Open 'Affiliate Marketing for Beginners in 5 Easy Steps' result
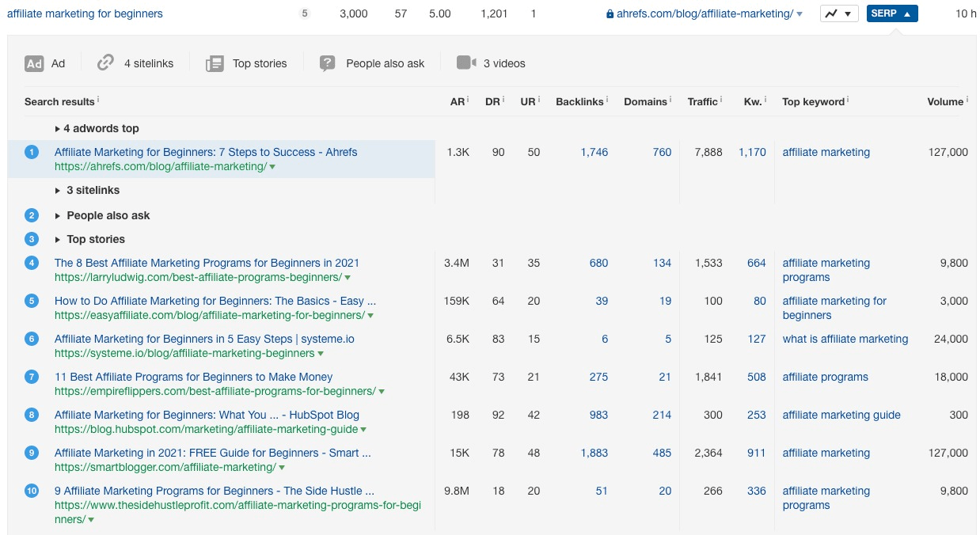Image resolution: width=980 pixels, height=535 pixels. coord(204,339)
